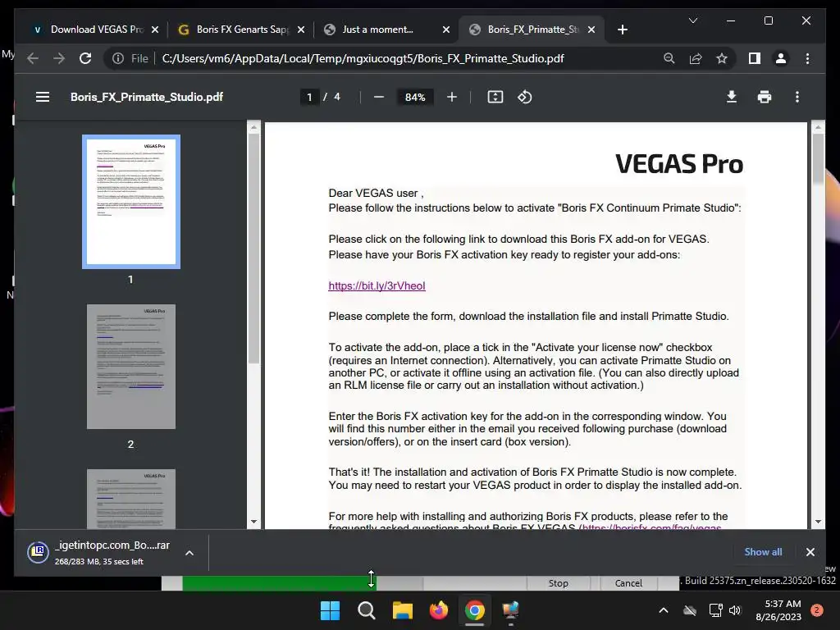Open a new tab
The height and width of the screenshot is (630, 840).
(622, 30)
